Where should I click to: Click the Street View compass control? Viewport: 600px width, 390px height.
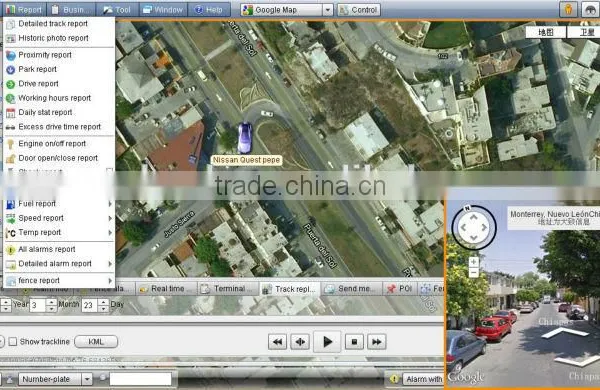(x=474, y=227)
